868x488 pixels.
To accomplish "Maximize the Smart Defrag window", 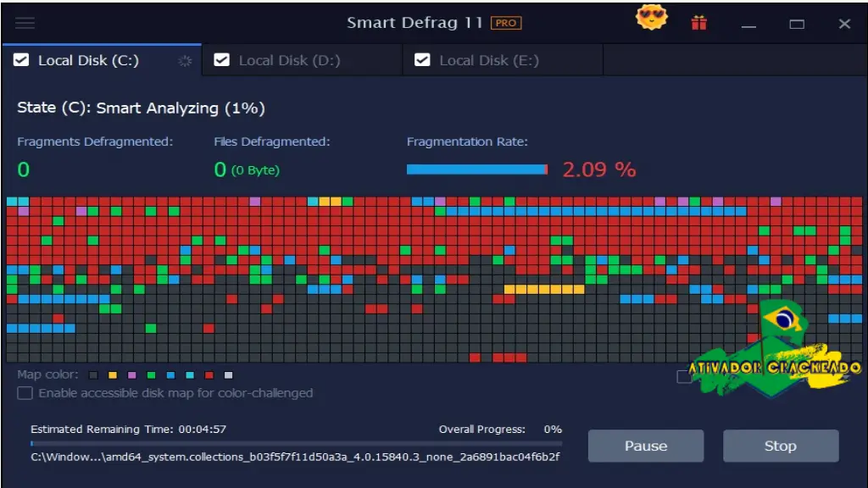I will 797,24.
